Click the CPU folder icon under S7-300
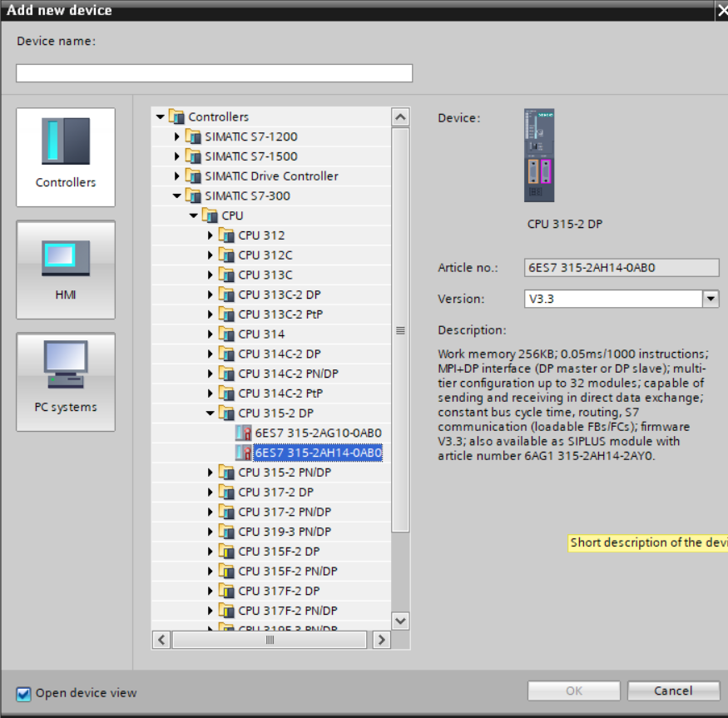Image resolution: width=728 pixels, height=718 pixels. click(x=210, y=215)
